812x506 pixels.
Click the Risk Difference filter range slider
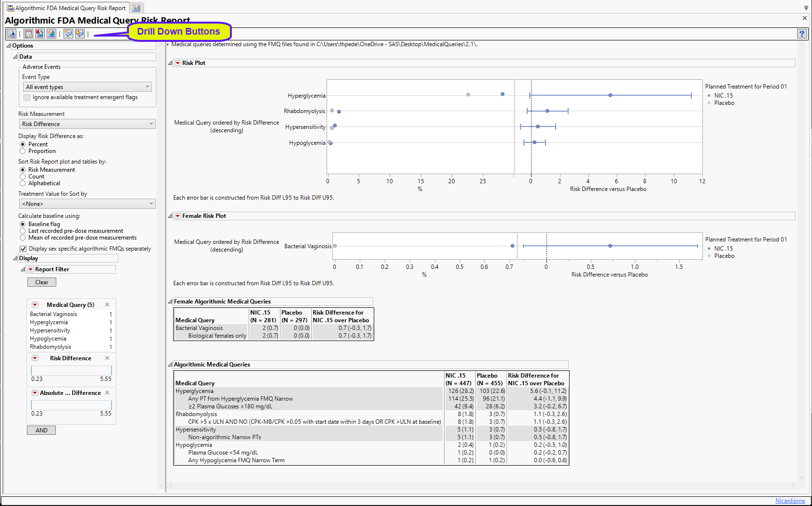(71, 370)
